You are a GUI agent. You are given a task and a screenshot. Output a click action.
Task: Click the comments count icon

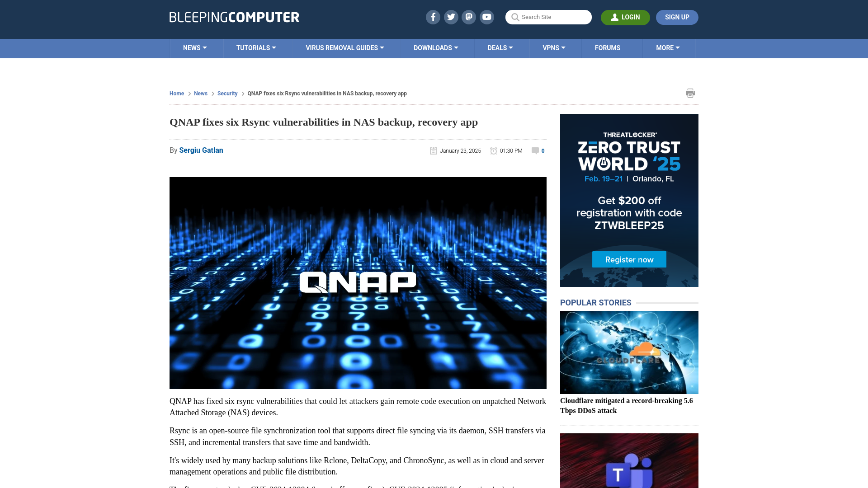tap(535, 150)
